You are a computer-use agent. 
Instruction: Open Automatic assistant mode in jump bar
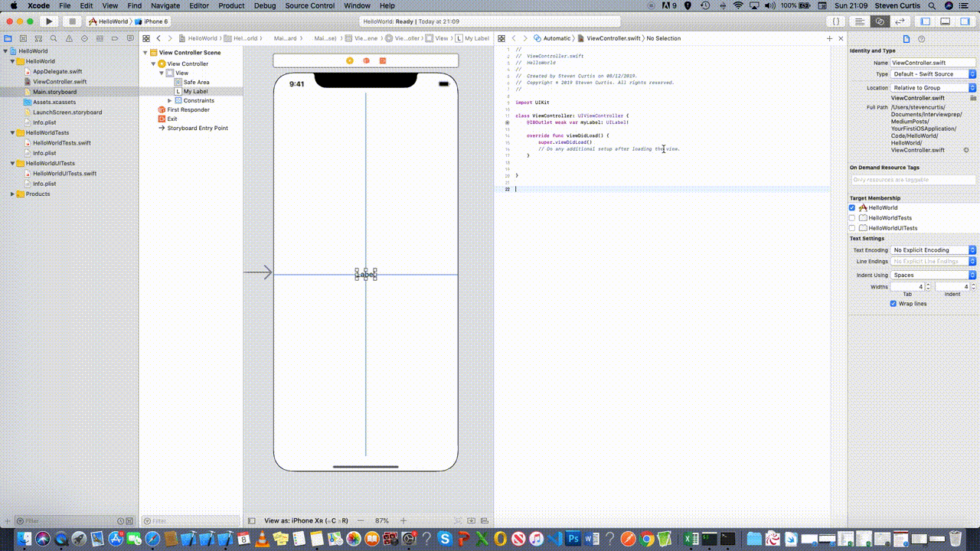[x=552, y=38]
